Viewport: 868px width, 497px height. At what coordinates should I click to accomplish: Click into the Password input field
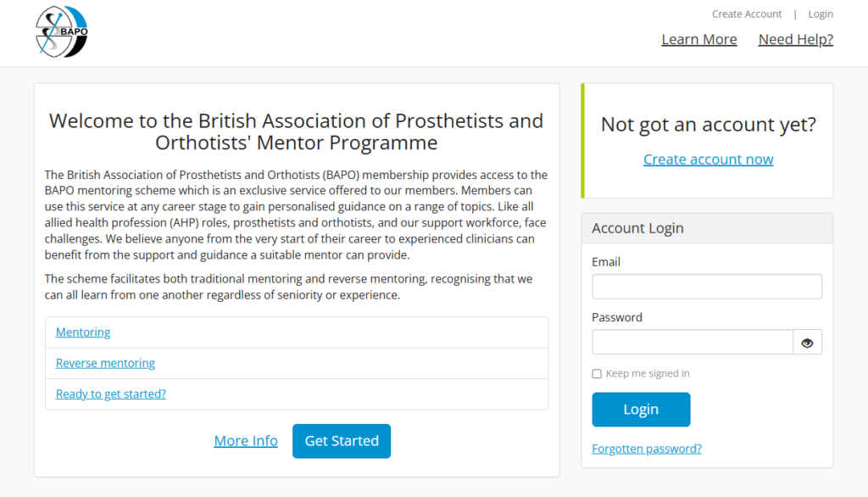(x=693, y=343)
